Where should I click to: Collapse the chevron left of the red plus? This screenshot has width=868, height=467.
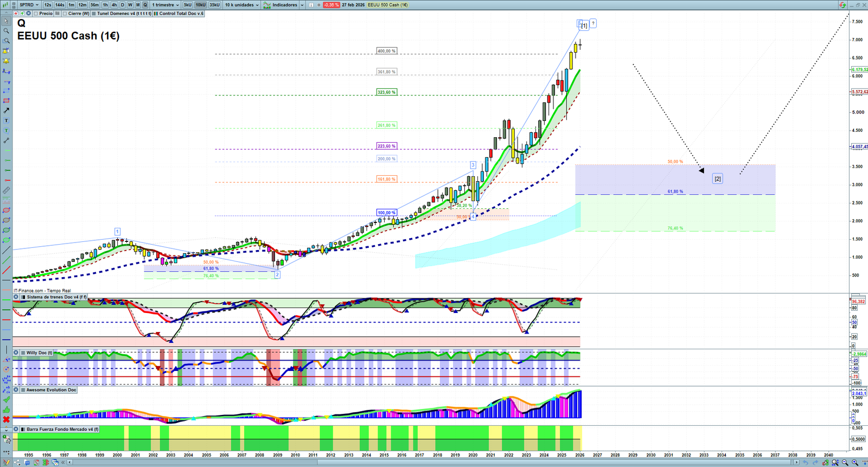(x=6, y=14)
